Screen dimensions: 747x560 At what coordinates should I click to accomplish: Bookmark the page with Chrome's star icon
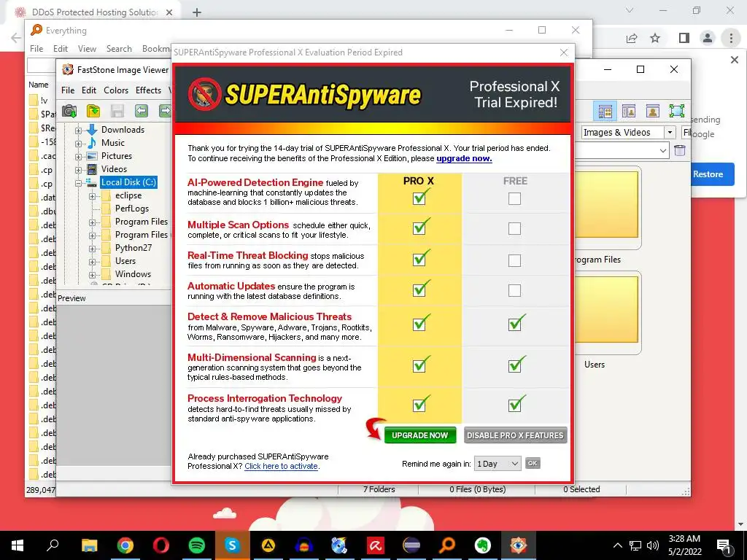pyautogui.click(x=656, y=38)
